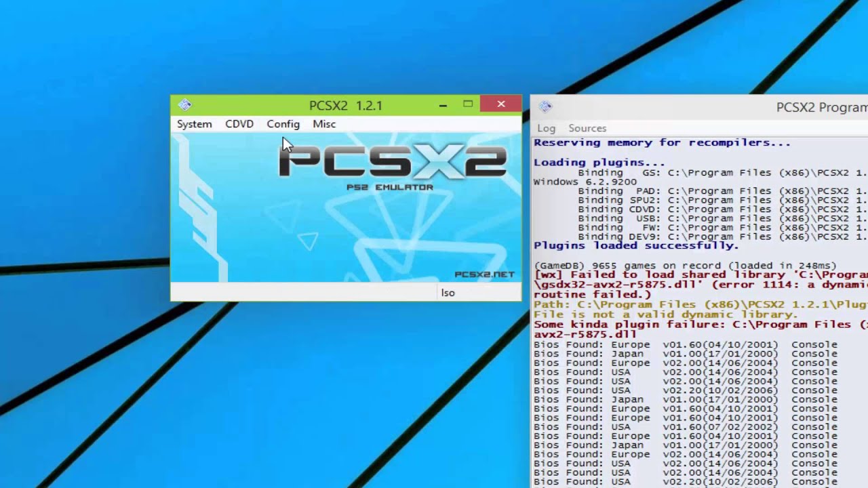868x488 pixels.
Task: Click the 'Binding DEV9:' log line
Action: coord(722,237)
